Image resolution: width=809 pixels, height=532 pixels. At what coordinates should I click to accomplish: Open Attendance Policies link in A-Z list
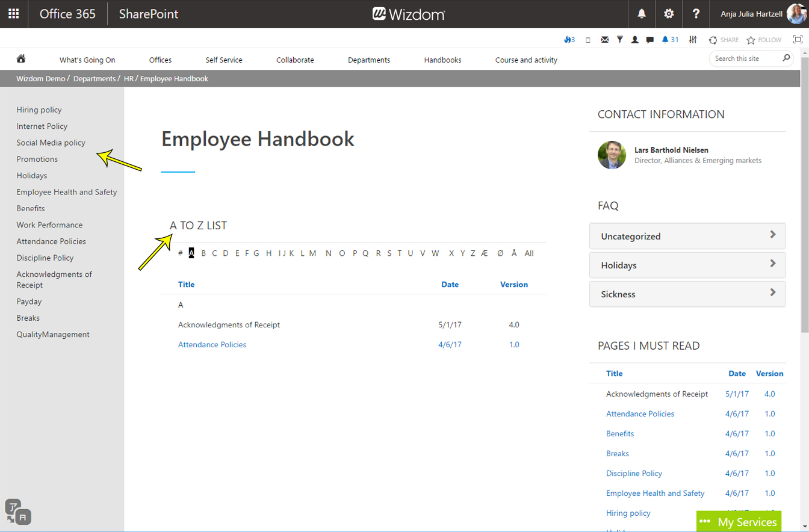click(212, 345)
